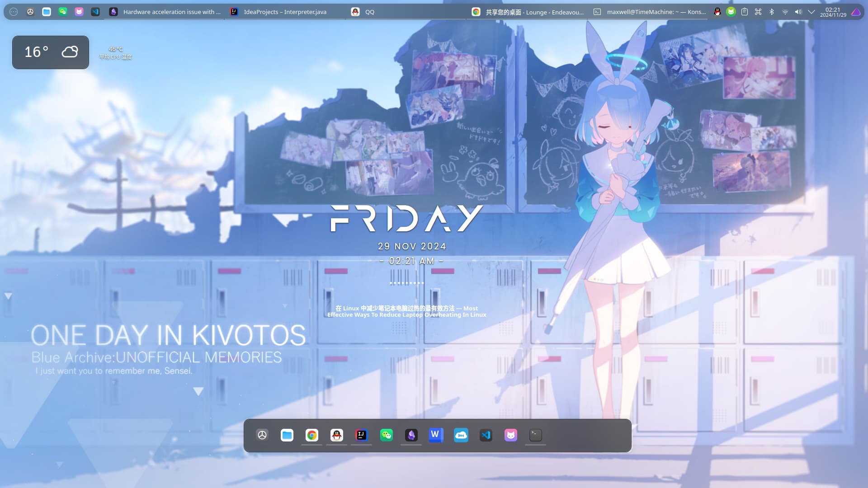868x488 pixels.
Task: Open Bluetooth settings in the system tray
Action: coord(772,12)
